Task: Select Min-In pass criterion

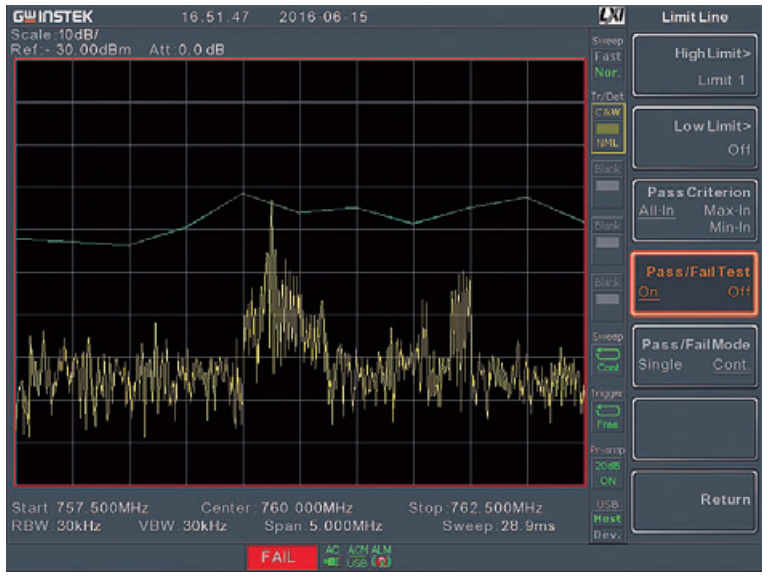Action: (x=730, y=227)
